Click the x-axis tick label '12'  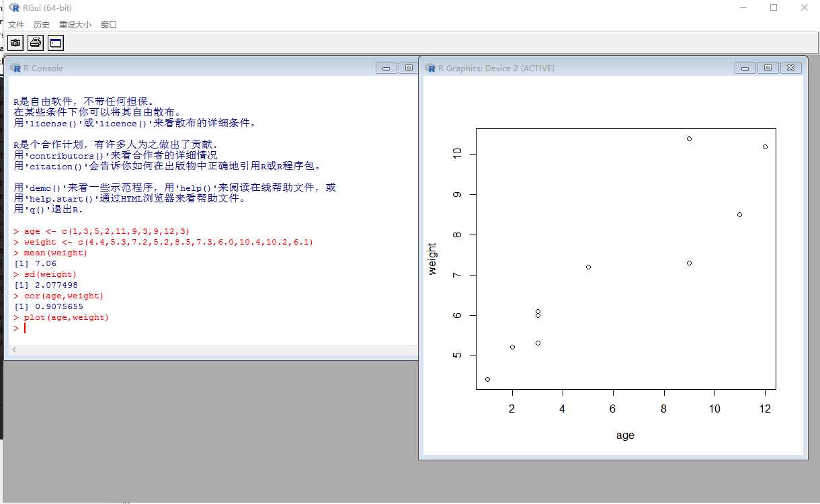tap(765, 409)
